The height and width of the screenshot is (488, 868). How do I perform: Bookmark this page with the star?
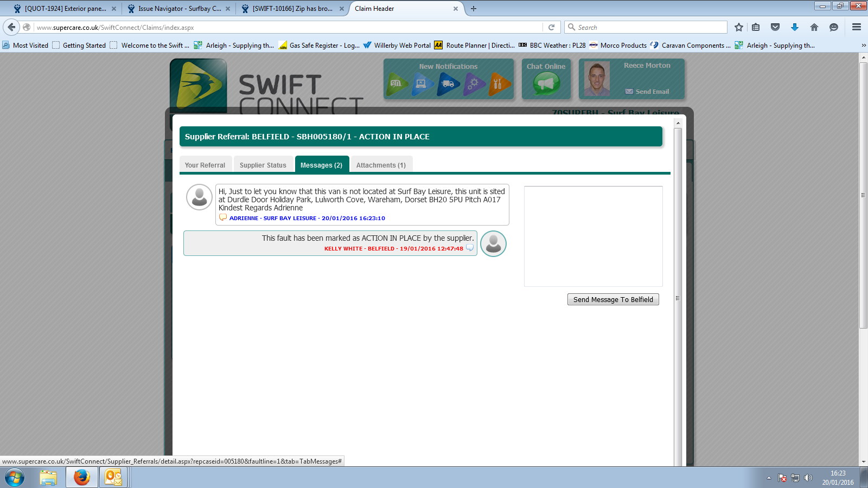[x=738, y=27]
